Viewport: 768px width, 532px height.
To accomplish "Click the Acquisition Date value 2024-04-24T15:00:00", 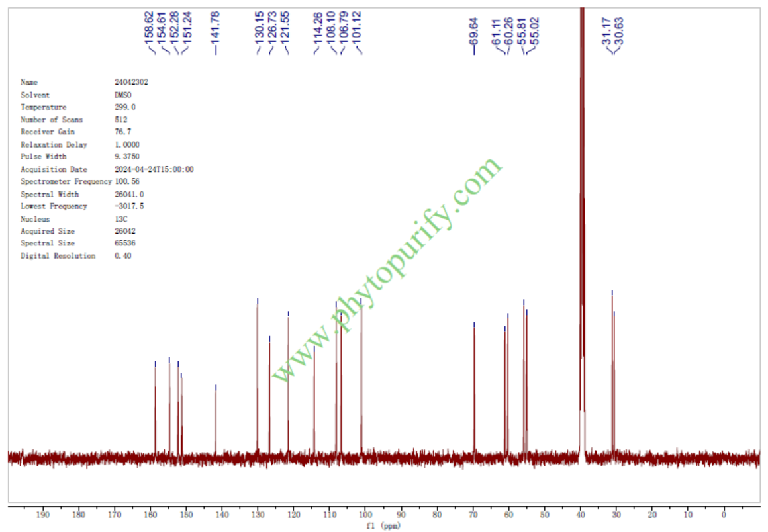I will click(154, 169).
